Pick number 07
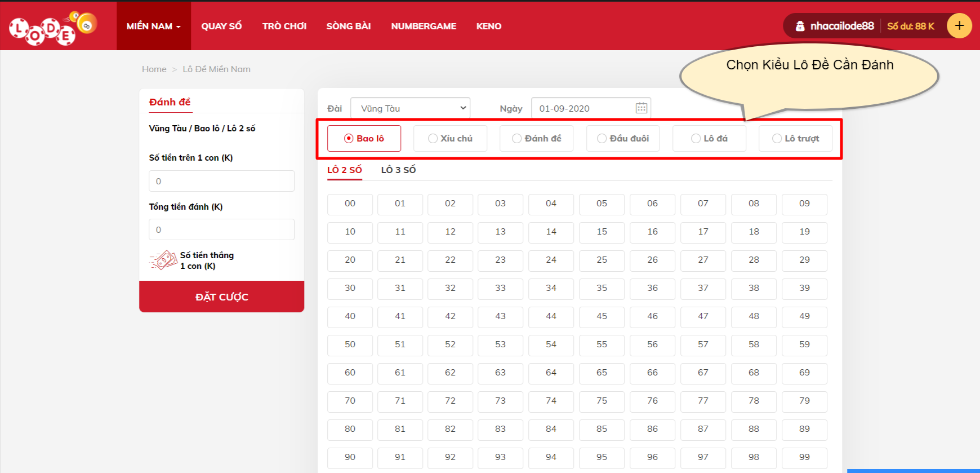 (703, 204)
